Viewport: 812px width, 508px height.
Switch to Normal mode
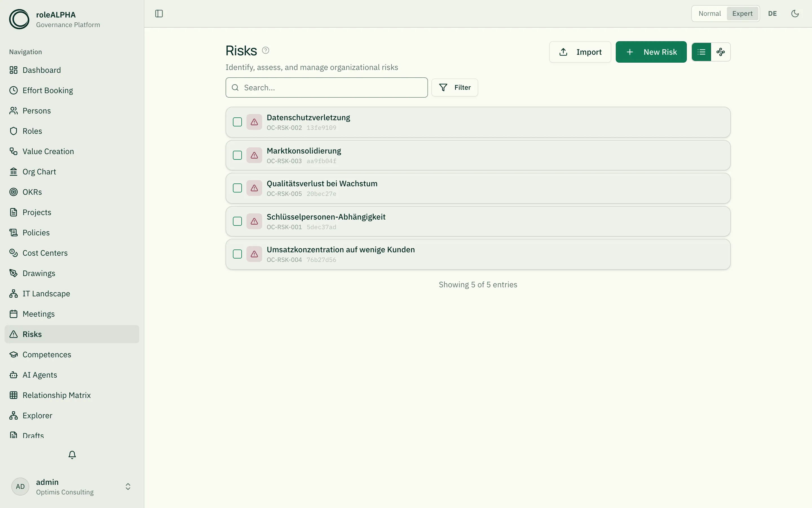709,14
